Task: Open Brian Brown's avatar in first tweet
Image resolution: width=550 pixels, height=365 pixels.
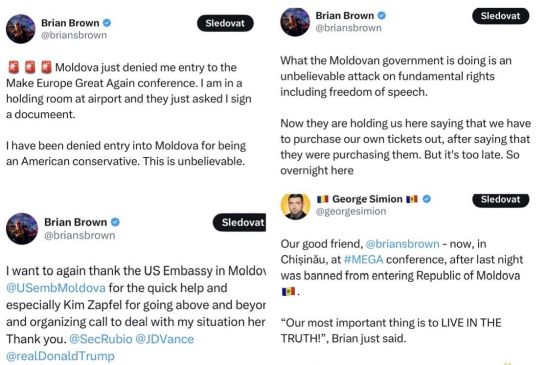Action: [20, 29]
